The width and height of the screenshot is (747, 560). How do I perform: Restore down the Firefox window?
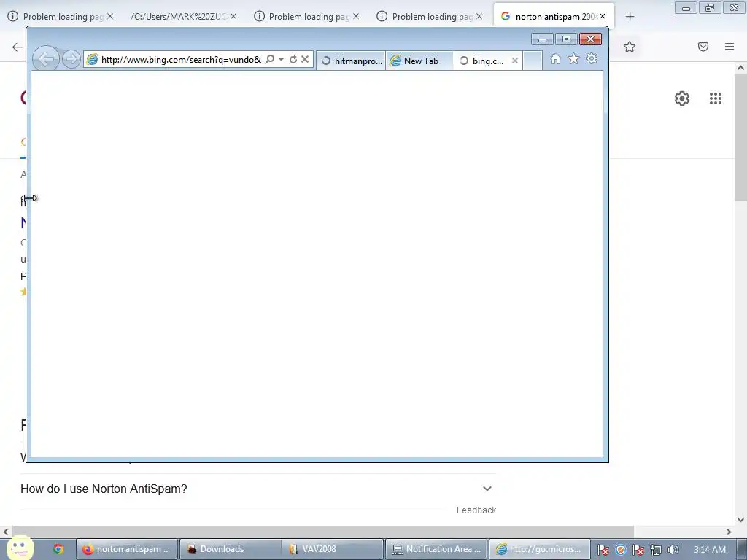click(710, 7)
